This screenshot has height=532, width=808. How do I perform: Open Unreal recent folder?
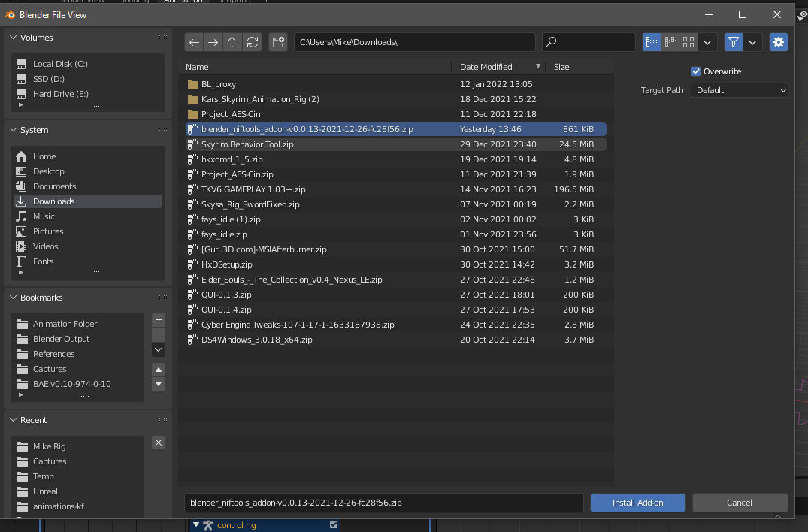(x=77, y=492)
